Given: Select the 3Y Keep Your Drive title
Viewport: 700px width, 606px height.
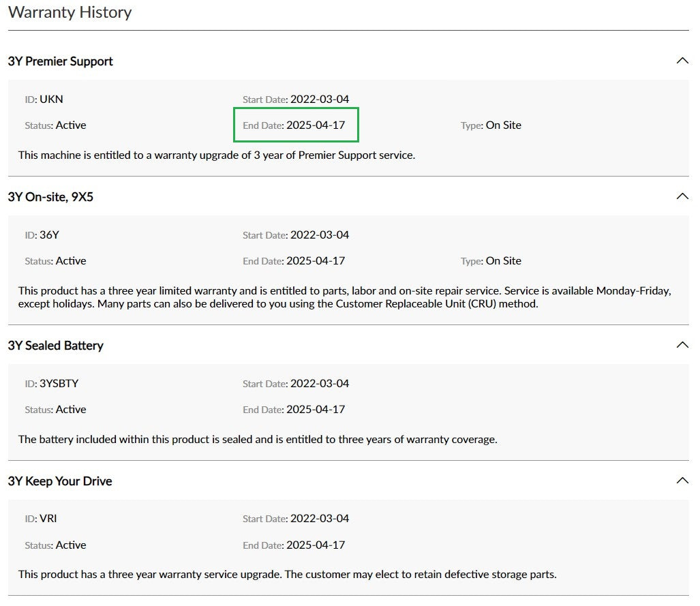Looking at the screenshot, I should pos(60,481).
